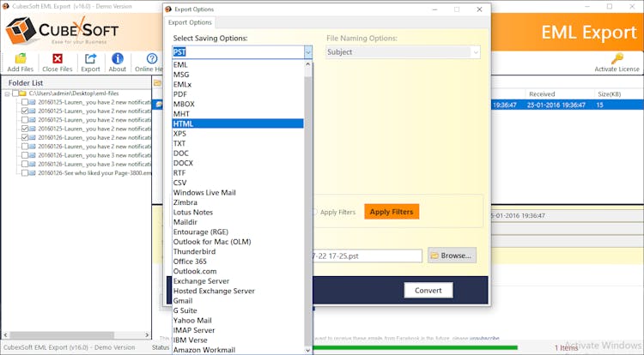The width and height of the screenshot is (644, 355).
Task: Select IMAP Server saving option
Action: click(x=238, y=330)
